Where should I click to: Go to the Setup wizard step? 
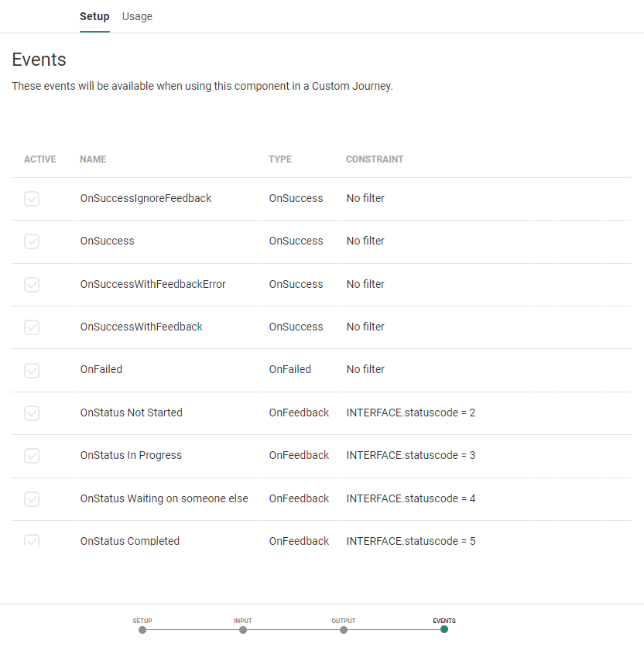pyautogui.click(x=142, y=629)
